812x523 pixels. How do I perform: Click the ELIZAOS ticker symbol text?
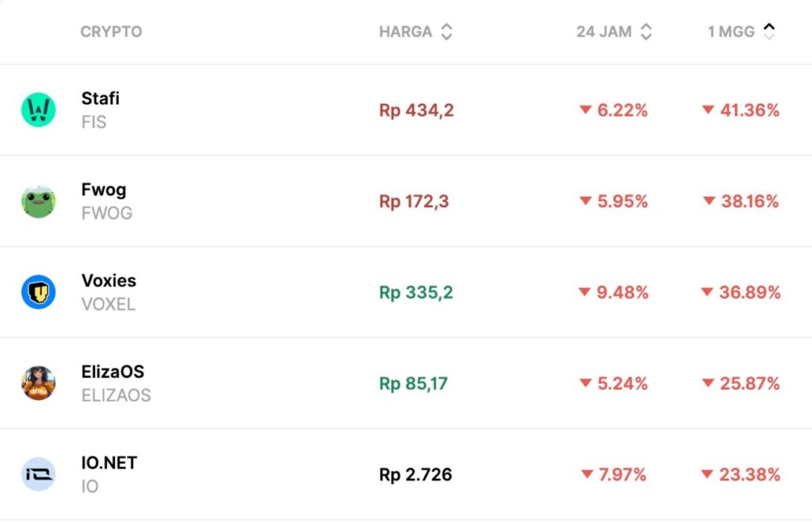[x=116, y=395]
